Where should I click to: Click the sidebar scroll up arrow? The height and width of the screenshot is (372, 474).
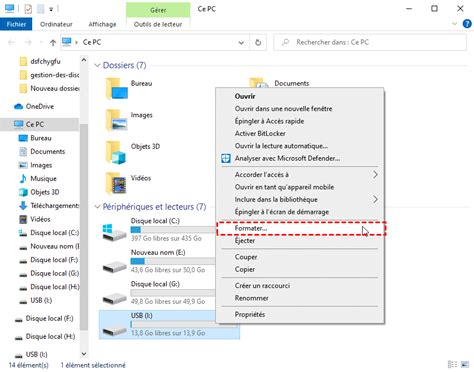click(x=84, y=60)
